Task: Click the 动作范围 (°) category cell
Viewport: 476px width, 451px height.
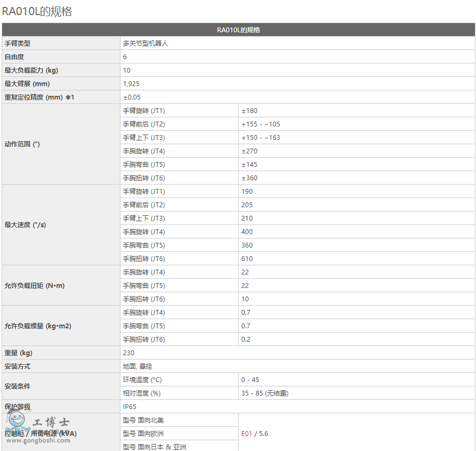Action: coord(23,144)
